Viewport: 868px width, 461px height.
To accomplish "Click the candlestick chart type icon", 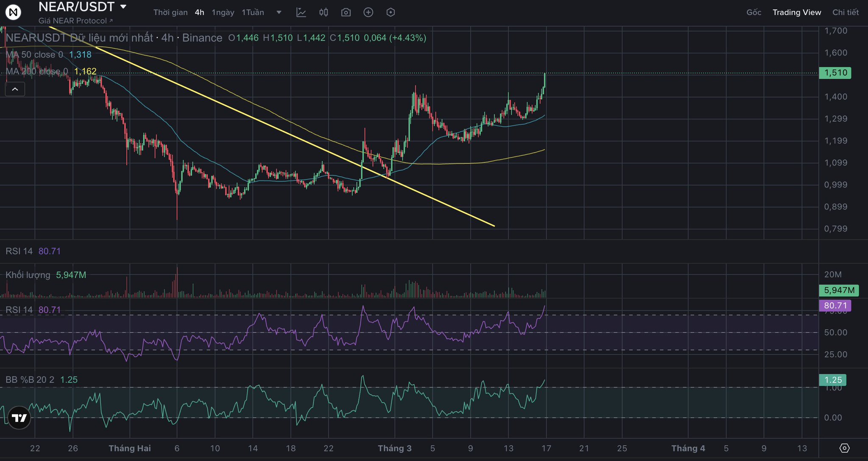I will 324,12.
